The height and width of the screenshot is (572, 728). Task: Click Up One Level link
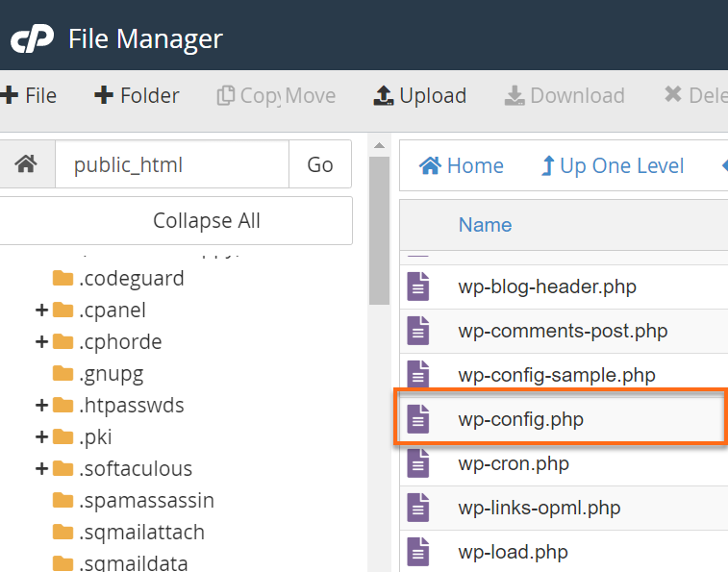613,165
